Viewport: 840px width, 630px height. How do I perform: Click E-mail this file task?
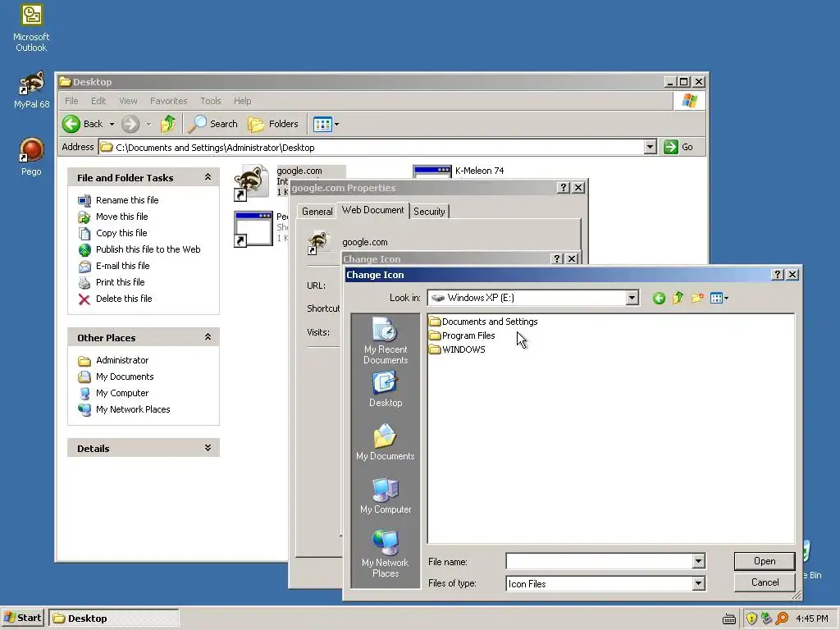coord(113,266)
